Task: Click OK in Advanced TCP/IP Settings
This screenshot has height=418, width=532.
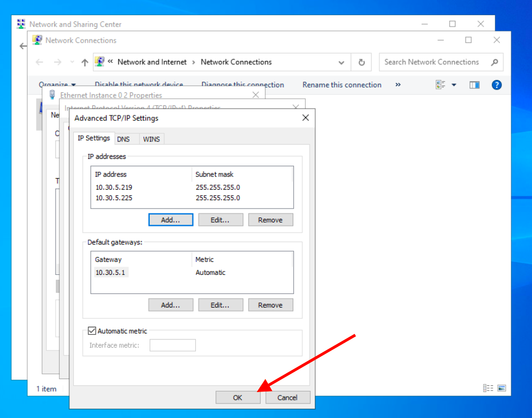Action: (x=238, y=397)
